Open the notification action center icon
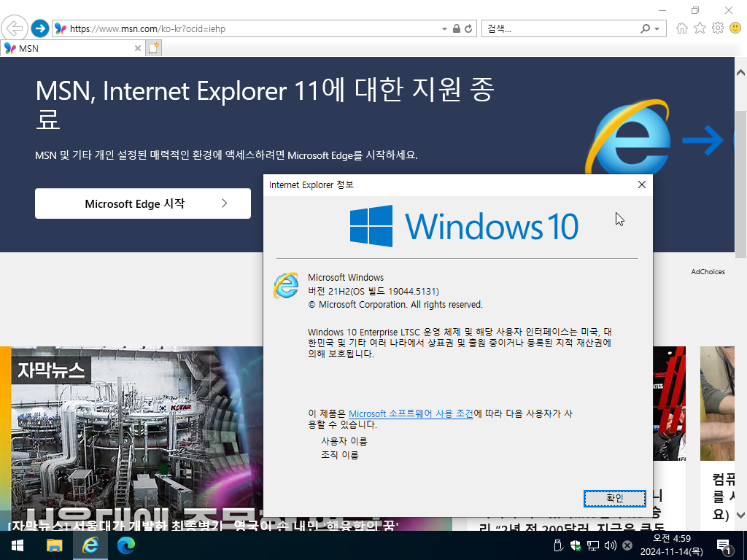Screen dimensions: 747x560 [724, 546]
